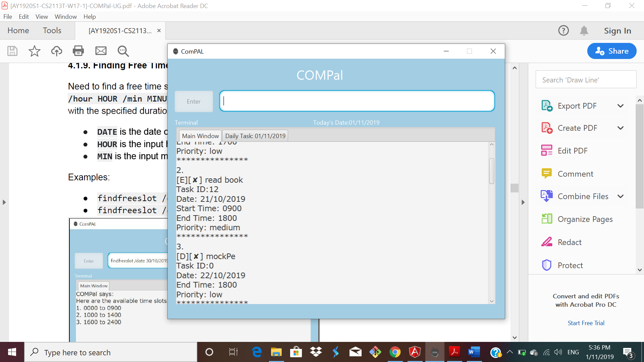Image resolution: width=644 pixels, height=362 pixels.
Task: Click the notifications bell icon
Action: [584, 31]
